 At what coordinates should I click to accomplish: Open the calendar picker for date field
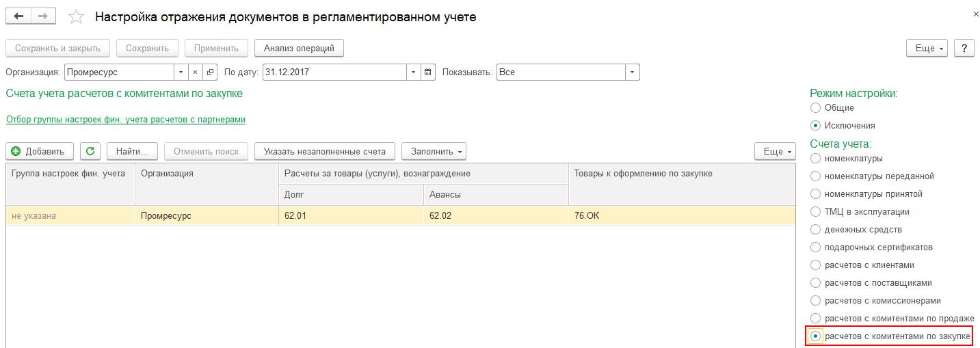(428, 72)
